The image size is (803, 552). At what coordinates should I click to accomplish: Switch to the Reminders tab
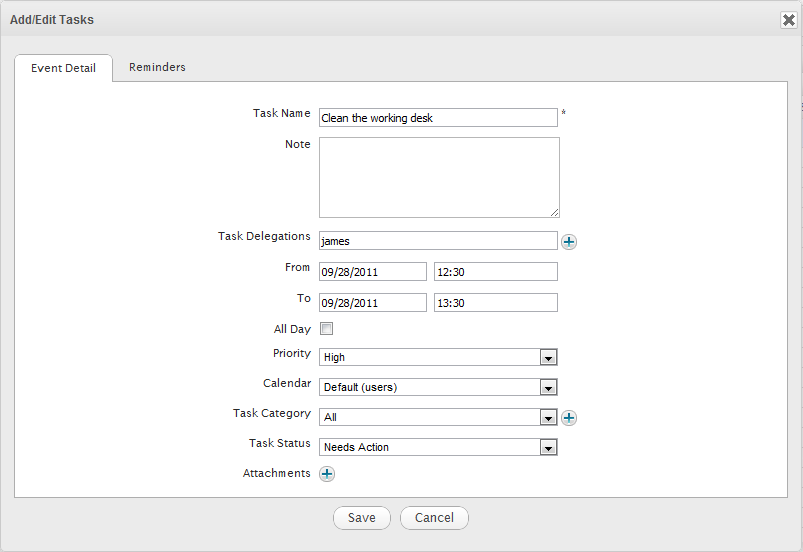point(157,67)
